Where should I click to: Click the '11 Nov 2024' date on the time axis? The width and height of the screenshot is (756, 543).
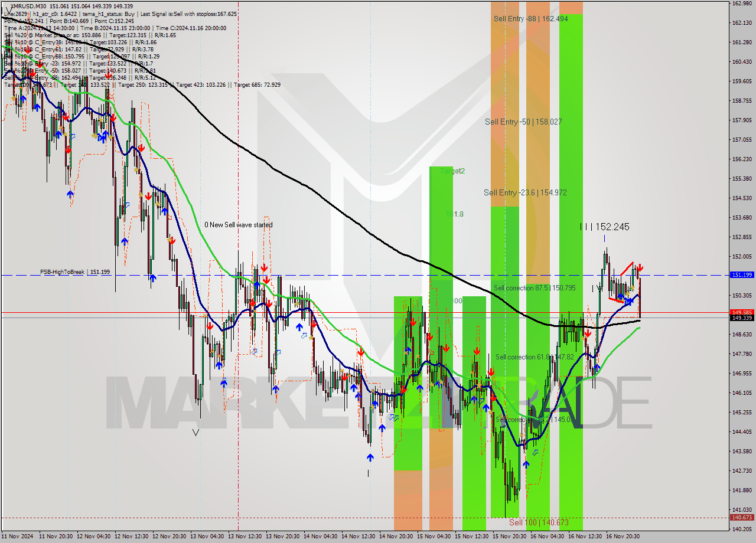(x=18, y=537)
